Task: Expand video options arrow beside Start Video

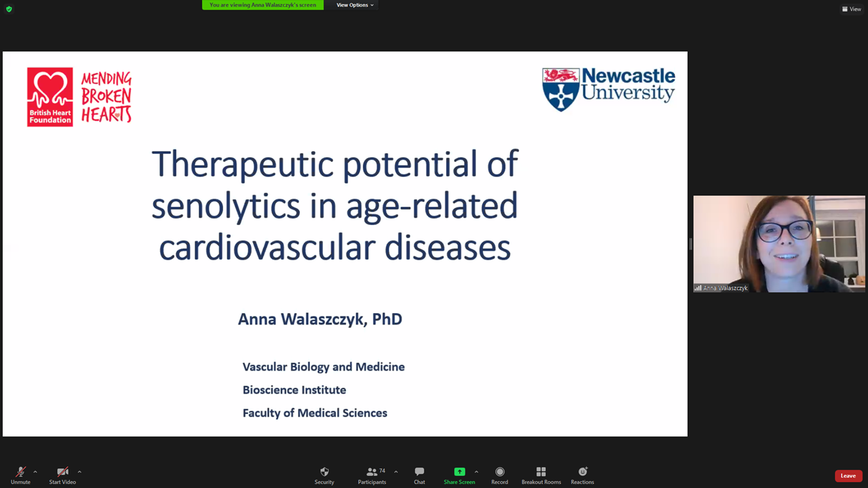Action: (79, 472)
